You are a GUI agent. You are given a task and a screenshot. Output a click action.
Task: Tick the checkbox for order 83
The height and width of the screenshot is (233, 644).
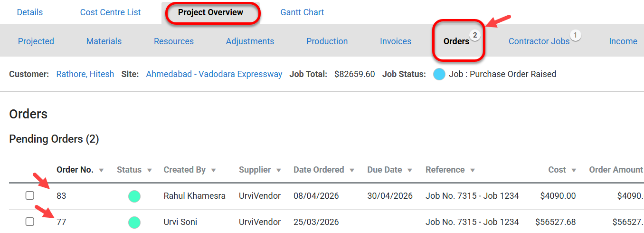30,195
